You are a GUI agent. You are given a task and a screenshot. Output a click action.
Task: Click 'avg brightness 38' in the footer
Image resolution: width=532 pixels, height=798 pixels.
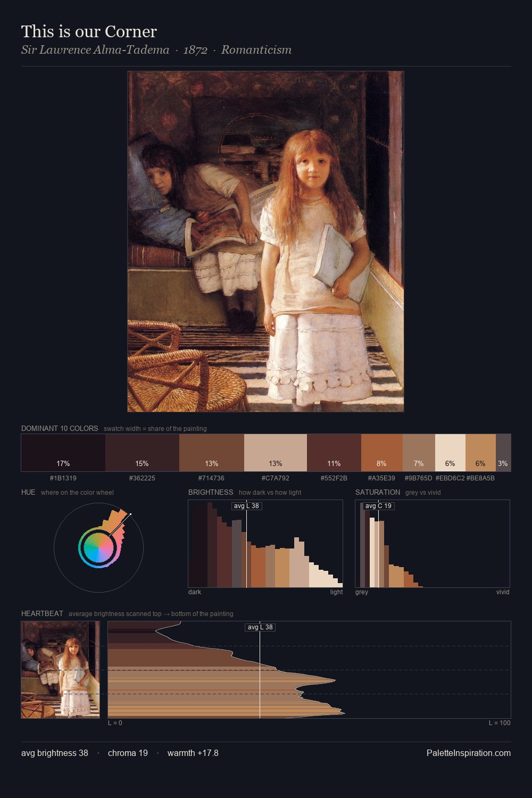(x=55, y=753)
